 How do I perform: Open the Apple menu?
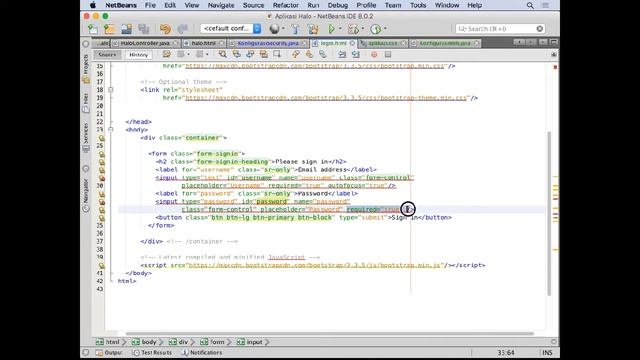[93, 5]
